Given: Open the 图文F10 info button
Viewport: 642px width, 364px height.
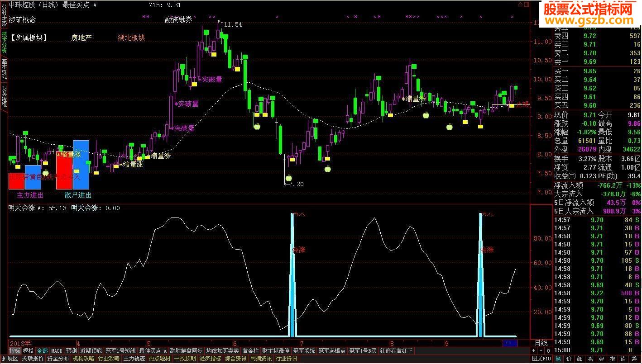Looking at the screenshot, I should click(541, 359).
